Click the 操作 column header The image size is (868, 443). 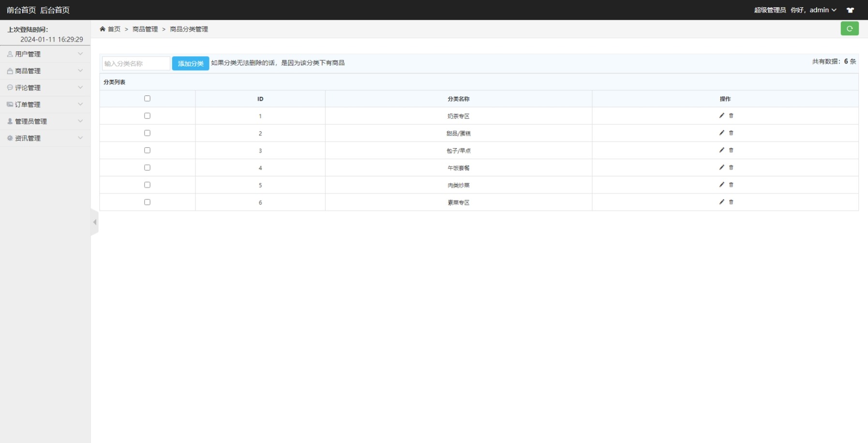(725, 99)
